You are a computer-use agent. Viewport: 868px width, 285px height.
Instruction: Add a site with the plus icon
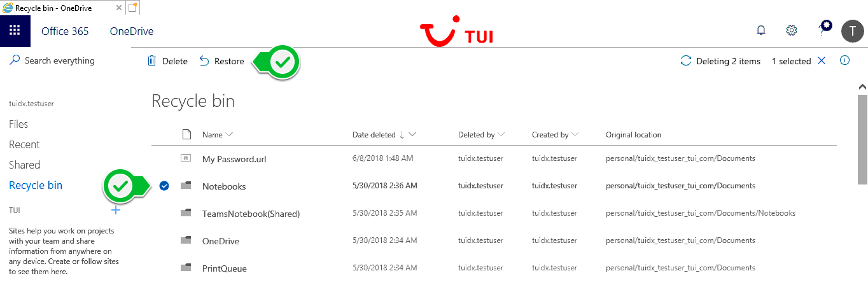tap(115, 210)
